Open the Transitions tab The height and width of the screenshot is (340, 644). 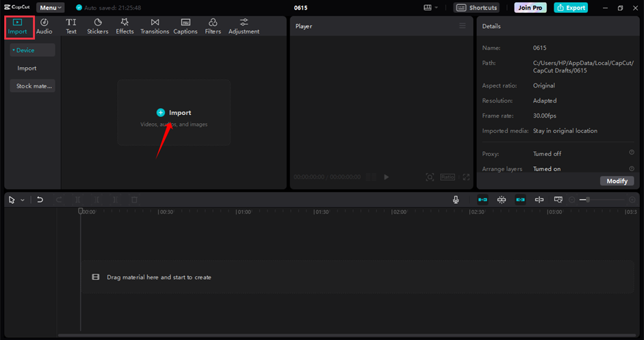(155, 27)
